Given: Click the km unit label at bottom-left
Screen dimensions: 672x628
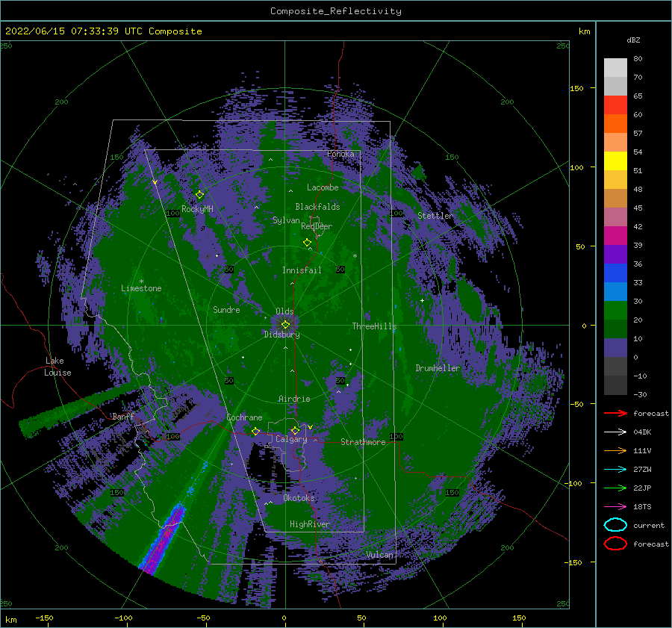Looking at the screenshot, I should click(x=10, y=620).
